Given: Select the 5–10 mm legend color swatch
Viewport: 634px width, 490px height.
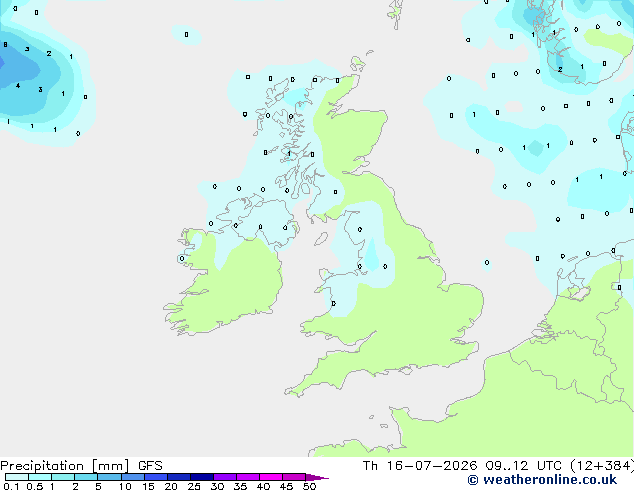Looking at the screenshot, I should [109, 477].
